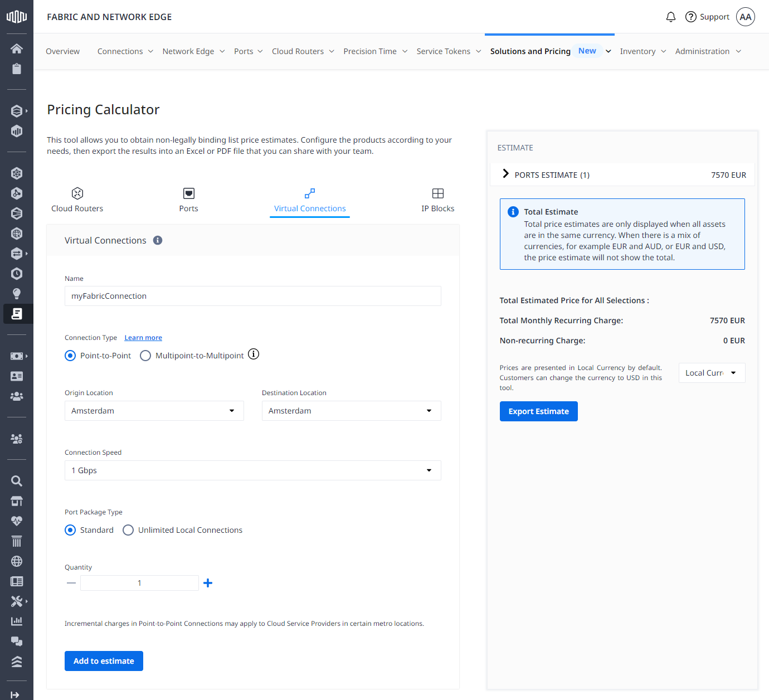Open the Precision Time nav menu
This screenshot has height=700, width=769.
coord(376,51)
